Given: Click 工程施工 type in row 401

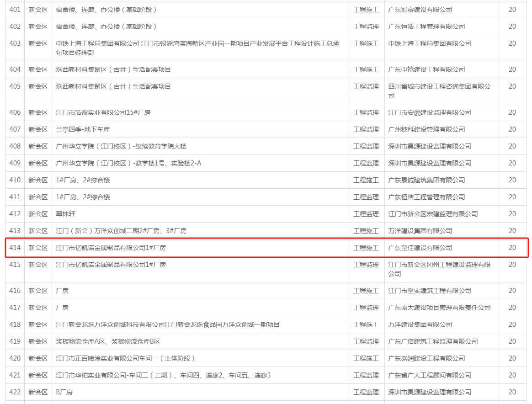Looking at the screenshot, I should pos(366,10).
